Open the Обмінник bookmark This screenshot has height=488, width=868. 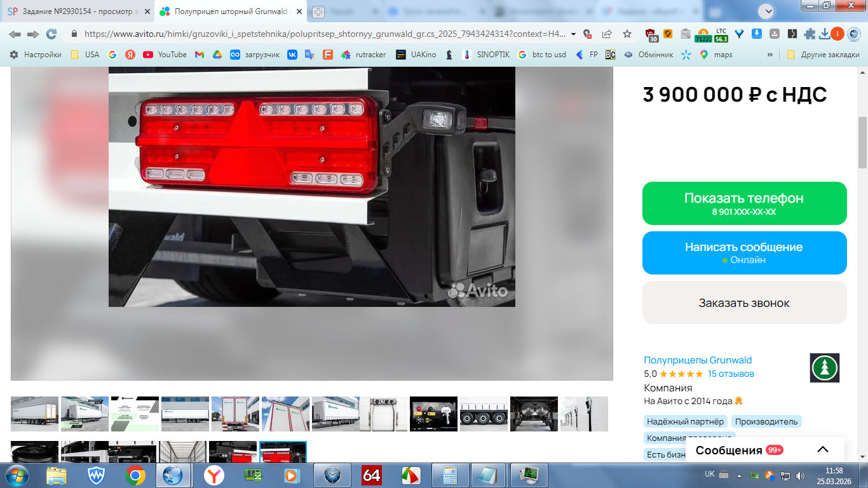648,55
